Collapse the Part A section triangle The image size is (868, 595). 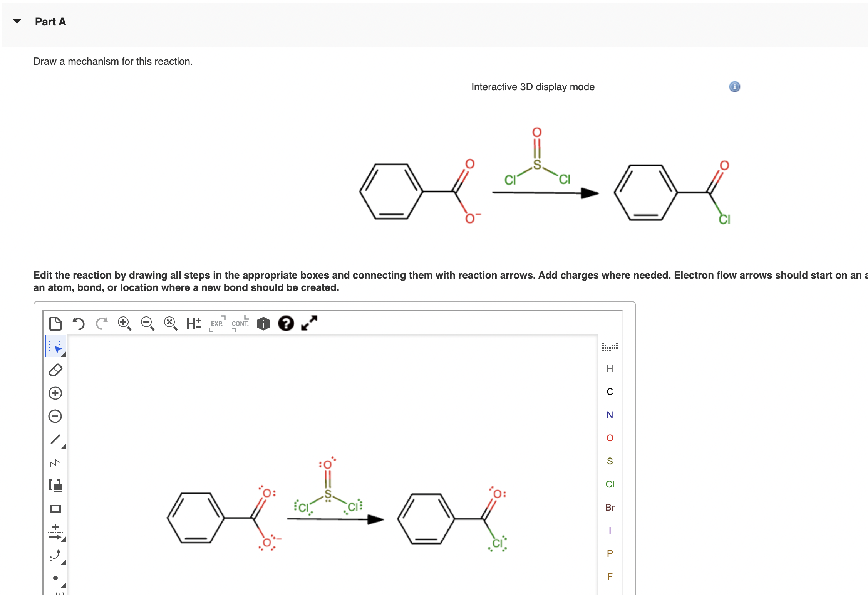click(x=17, y=21)
